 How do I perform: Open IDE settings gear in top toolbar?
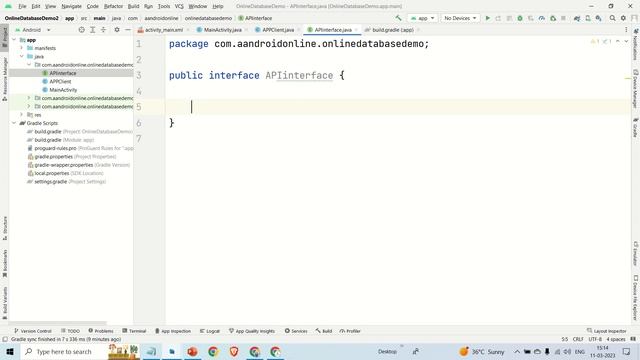(x=623, y=18)
